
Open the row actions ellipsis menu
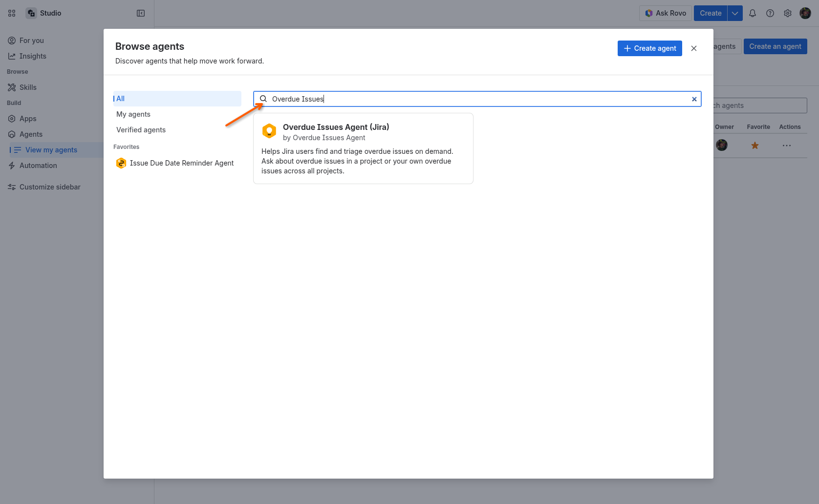pos(787,146)
